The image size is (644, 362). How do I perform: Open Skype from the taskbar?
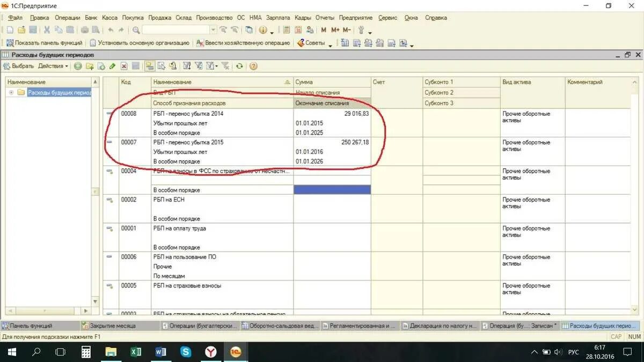pos(186,352)
